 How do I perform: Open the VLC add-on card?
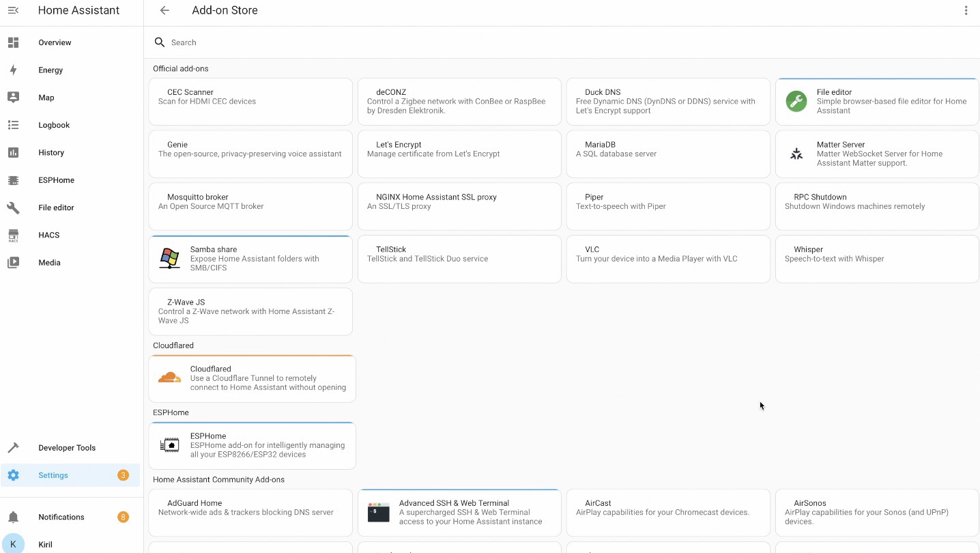click(x=668, y=259)
